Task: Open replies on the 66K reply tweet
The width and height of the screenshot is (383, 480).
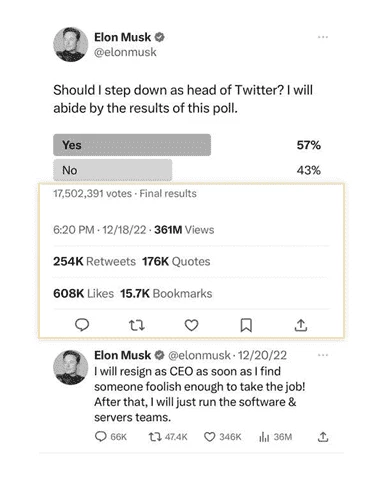Action: pyautogui.click(x=111, y=437)
